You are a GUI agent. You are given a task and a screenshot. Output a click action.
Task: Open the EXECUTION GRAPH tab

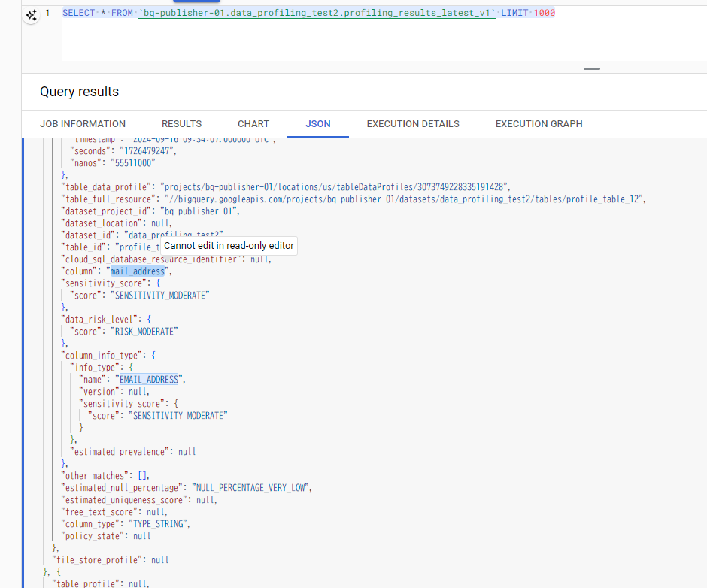pyautogui.click(x=539, y=124)
